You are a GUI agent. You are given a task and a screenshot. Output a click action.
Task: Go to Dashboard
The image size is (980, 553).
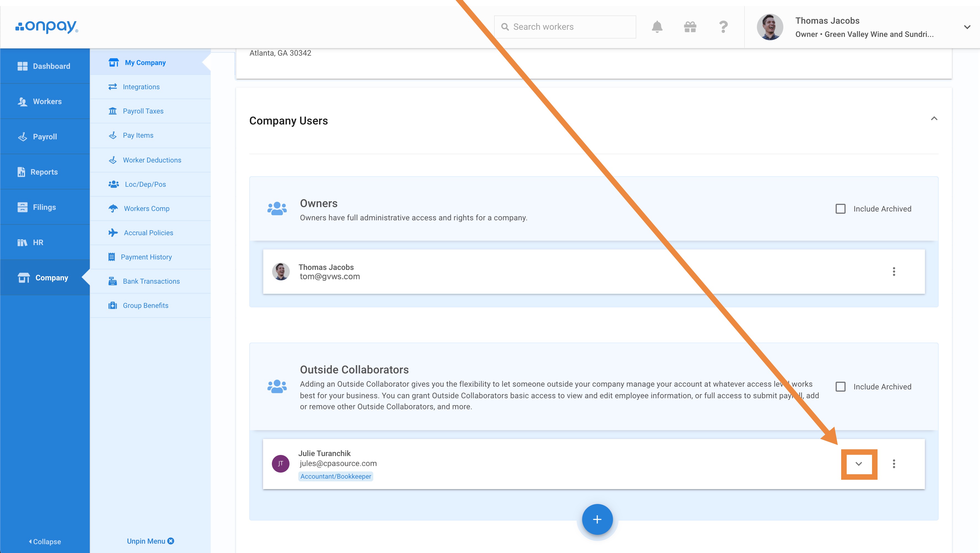coord(45,66)
